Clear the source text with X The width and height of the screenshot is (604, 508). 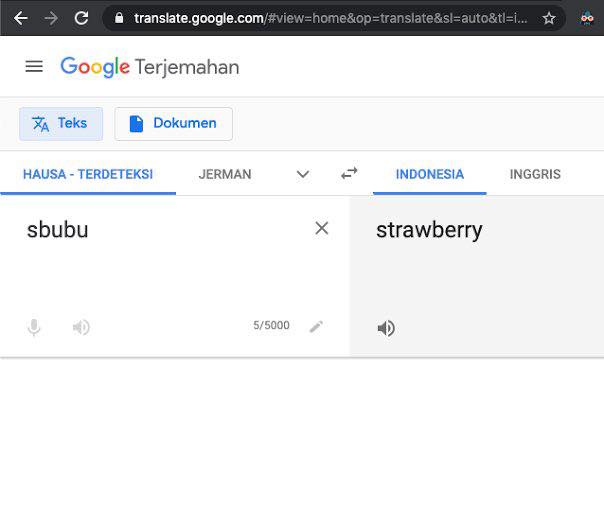(322, 228)
